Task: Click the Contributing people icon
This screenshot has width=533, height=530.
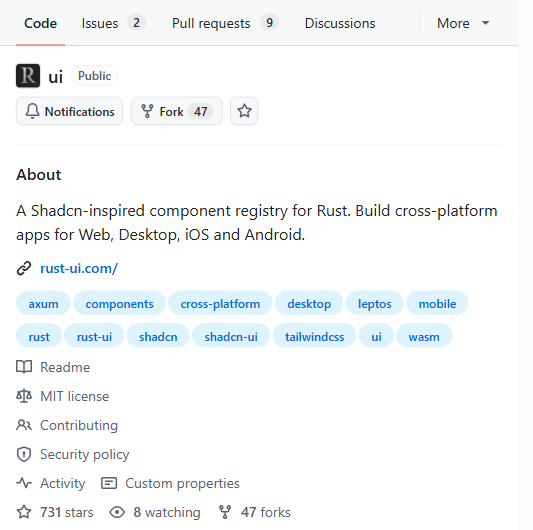Action: click(x=24, y=425)
